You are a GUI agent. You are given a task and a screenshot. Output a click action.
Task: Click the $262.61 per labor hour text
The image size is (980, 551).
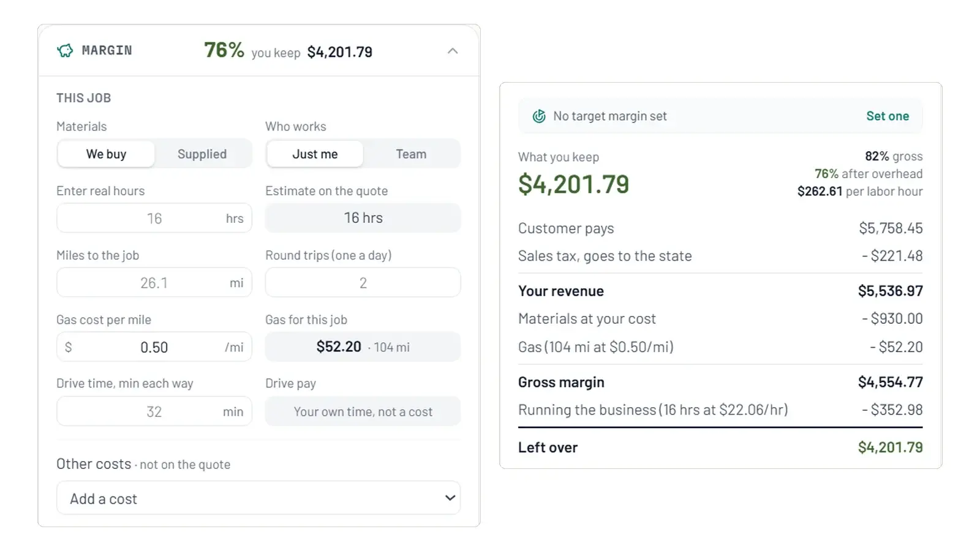coord(860,191)
